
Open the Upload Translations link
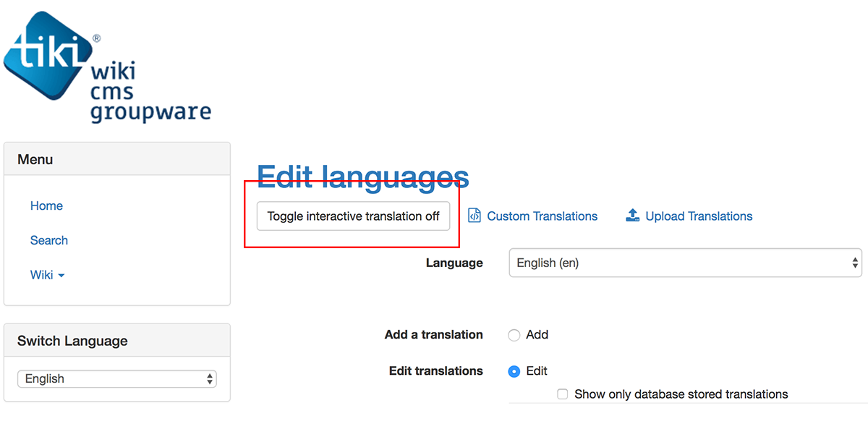point(699,216)
